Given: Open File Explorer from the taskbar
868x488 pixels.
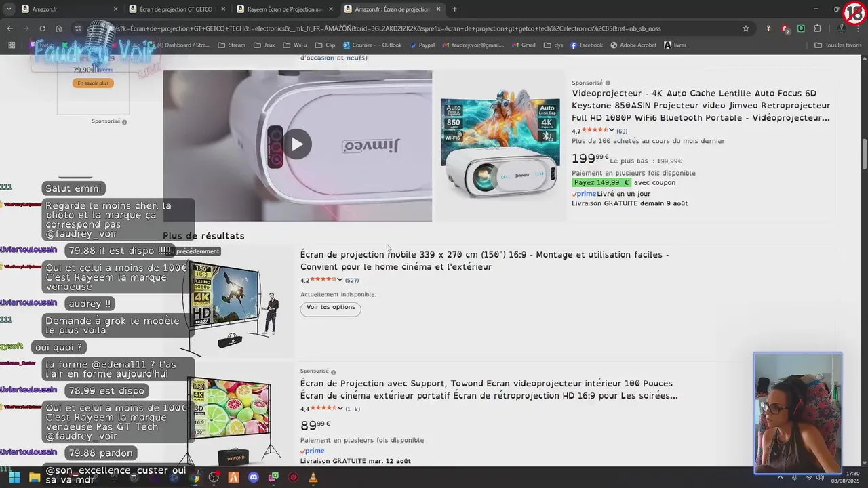Looking at the screenshot, I should pyautogui.click(x=34, y=477).
